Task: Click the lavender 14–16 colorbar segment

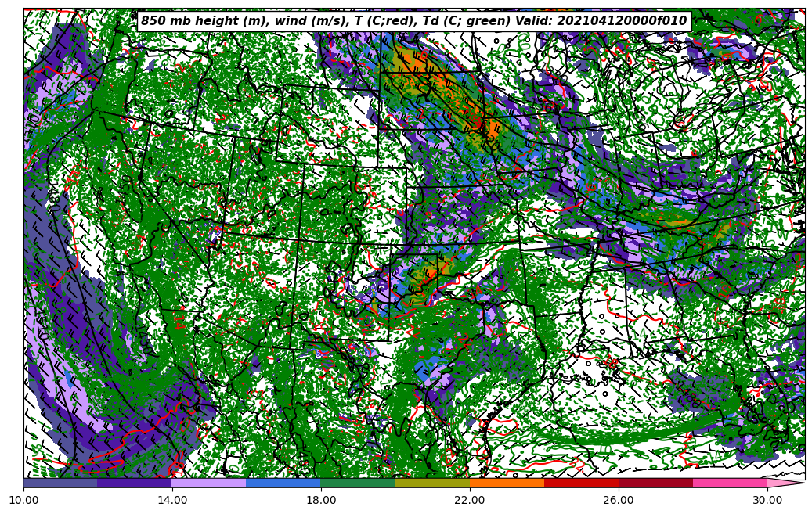Action: pyautogui.click(x=209, y=483)
